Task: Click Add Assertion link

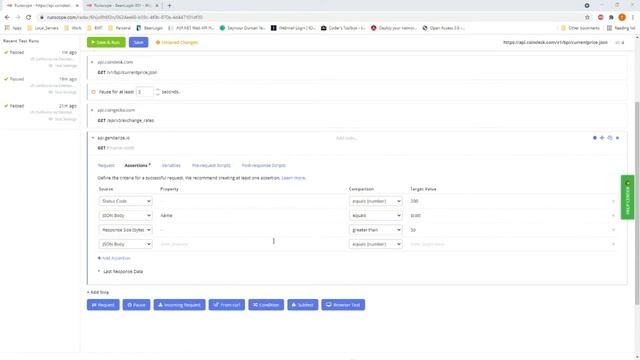Action: click(x=114, y=258)
